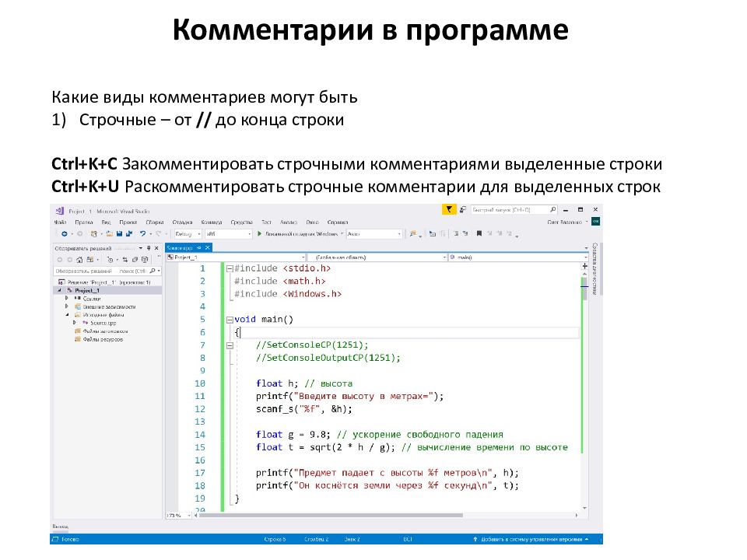Pin the Solution Explorer panel
This screenshot has height=560, width=747.
[149, 248]
